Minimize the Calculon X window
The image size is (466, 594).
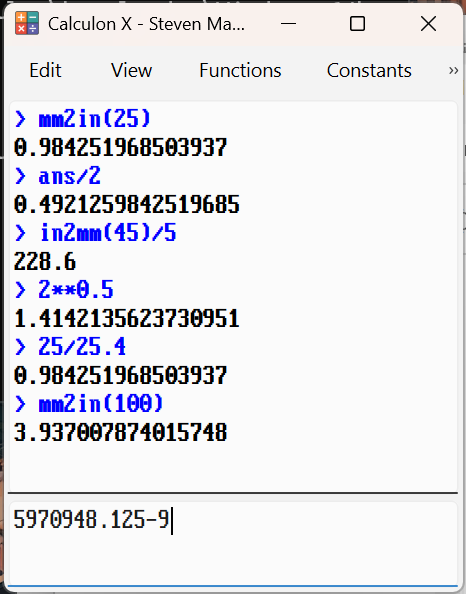tap(288, 24)
